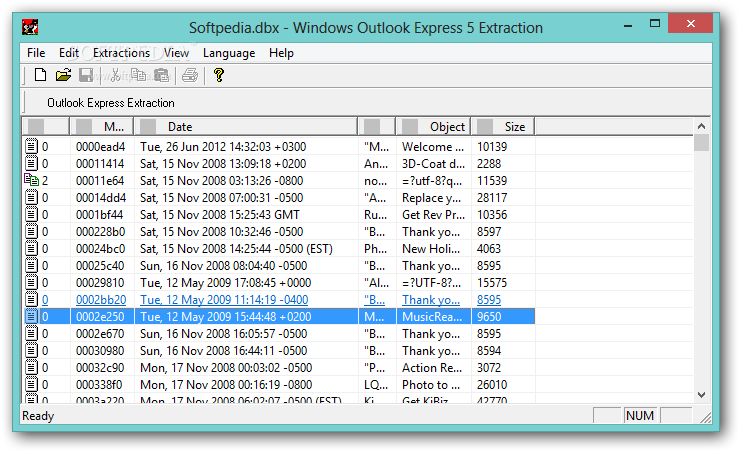
Task: Select the 'Photo to ...' object cell
Action: point(431,385)
